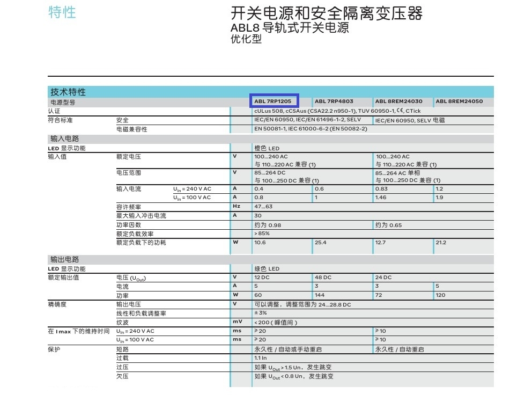
Task: Click the '电压范围' label
Action: pos(129,172)
